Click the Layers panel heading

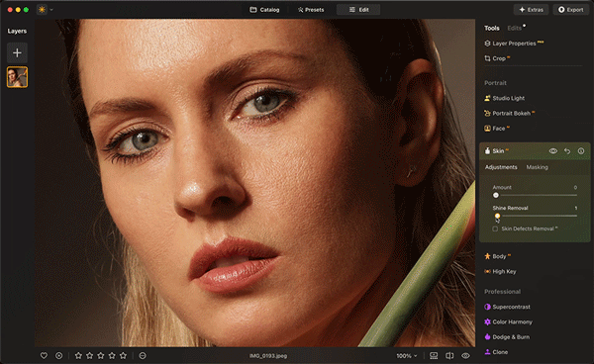pos(17,31)
